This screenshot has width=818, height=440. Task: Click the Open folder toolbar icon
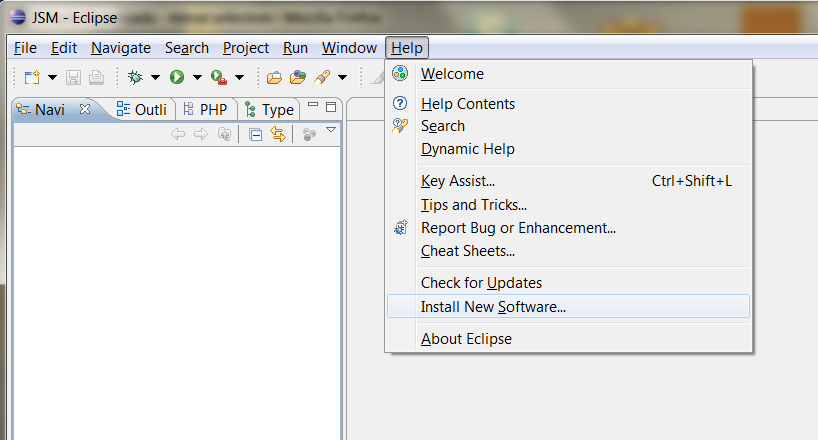coord(274,78)
